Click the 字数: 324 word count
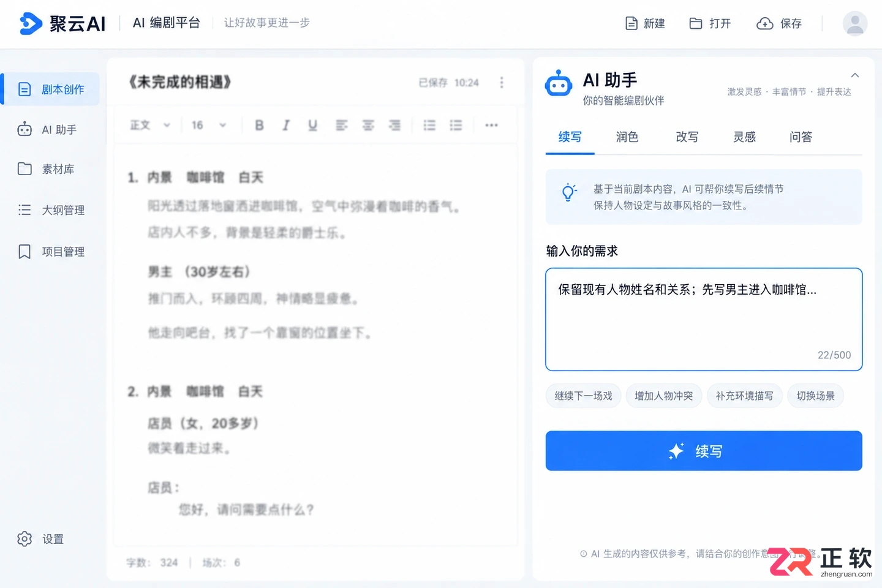The width and height of the screenshot is (882, 588). tap(152, 562)
